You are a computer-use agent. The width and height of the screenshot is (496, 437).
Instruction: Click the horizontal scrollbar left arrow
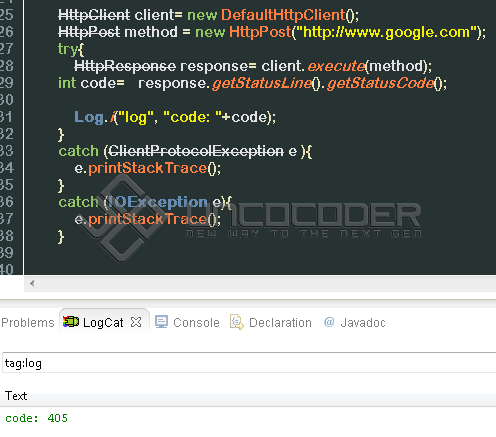tap(32, 284)
